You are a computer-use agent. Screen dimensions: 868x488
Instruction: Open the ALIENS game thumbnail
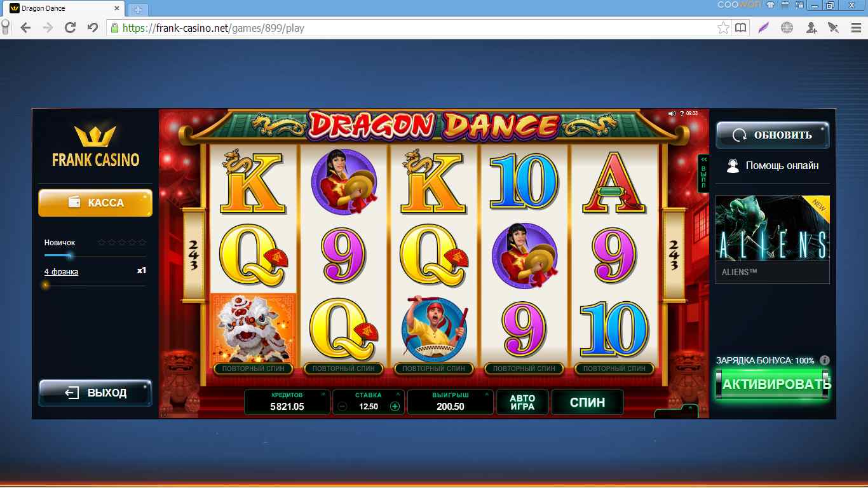(773, 239)
